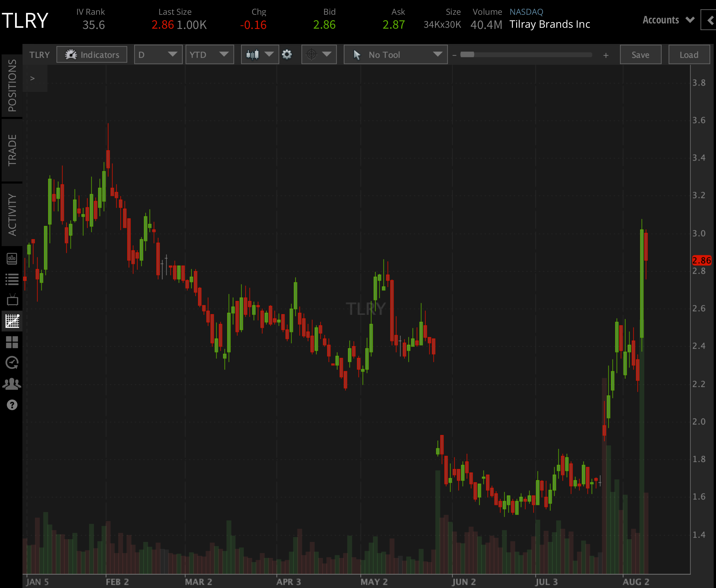The width and height of the screenshot is (716, 588).
Task: Open the social/community icon
Action: coord(12,383)
